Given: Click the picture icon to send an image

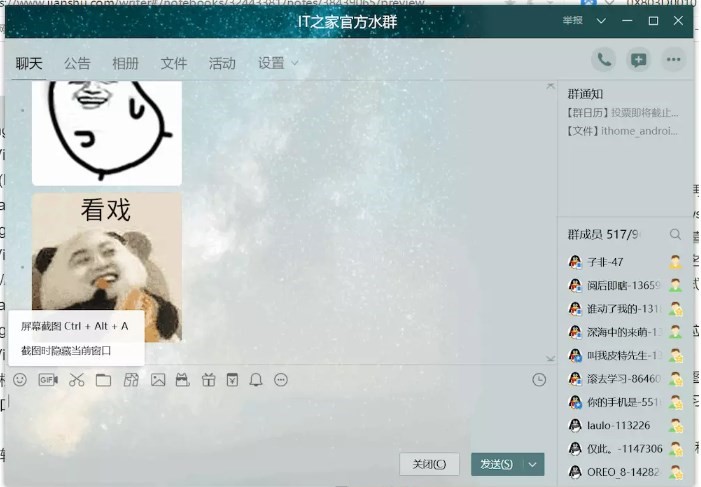Looking at the screenshot, I should (157, 380).
